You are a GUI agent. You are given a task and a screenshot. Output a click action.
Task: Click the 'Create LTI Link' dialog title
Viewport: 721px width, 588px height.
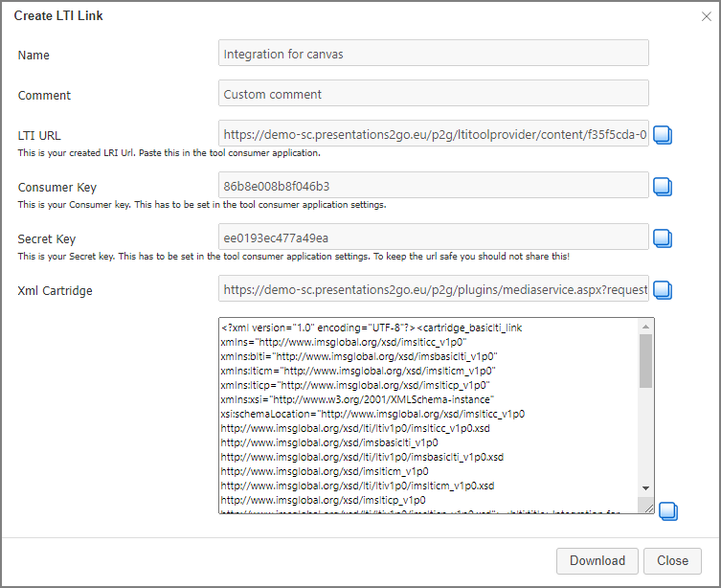click(58, 15)
